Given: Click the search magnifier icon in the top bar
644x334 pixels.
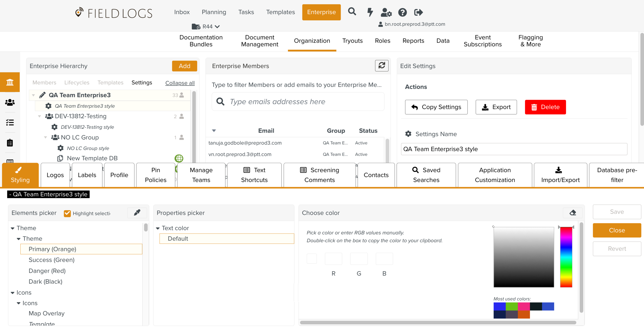Looking at the screenshot, I should pos(352,12).
